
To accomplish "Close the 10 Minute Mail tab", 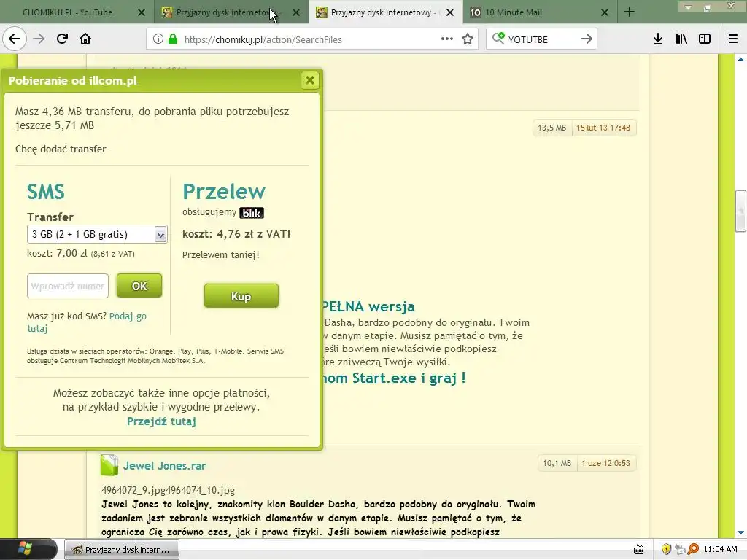I will point(605,12).
